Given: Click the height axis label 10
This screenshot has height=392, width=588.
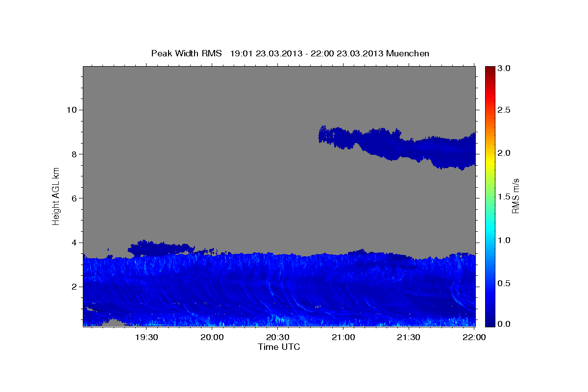Looking at the screenshot, I should click(x=71, y=110).
